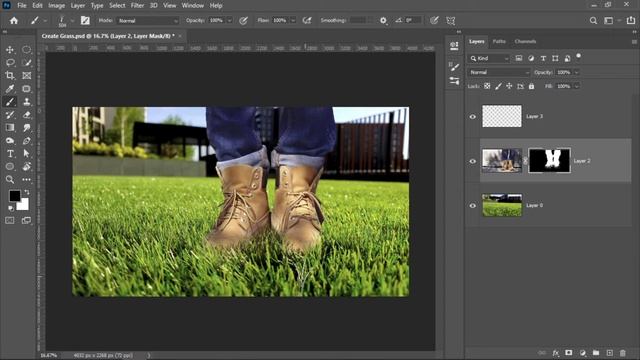Open the Search icon in options bar
Screen dimensions: 640x360
pos(593,20)
